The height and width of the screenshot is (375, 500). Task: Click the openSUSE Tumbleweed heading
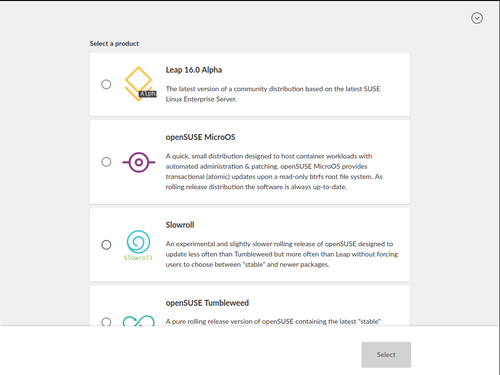coord(207,303)
